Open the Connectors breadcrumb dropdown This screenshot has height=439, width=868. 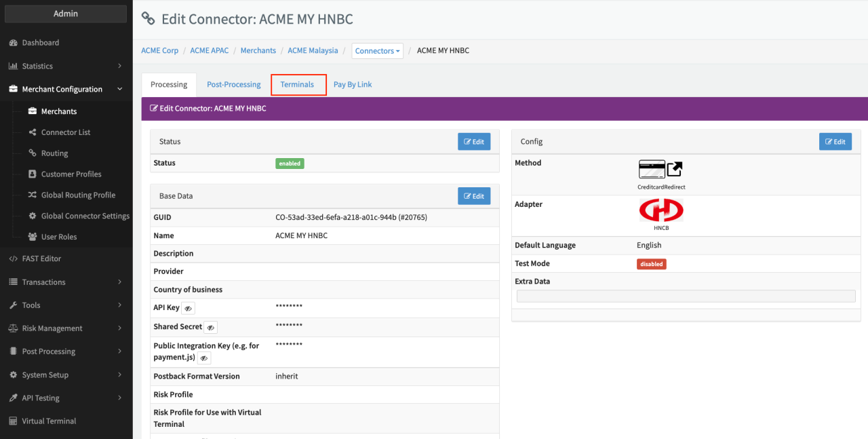coord(377,51)
